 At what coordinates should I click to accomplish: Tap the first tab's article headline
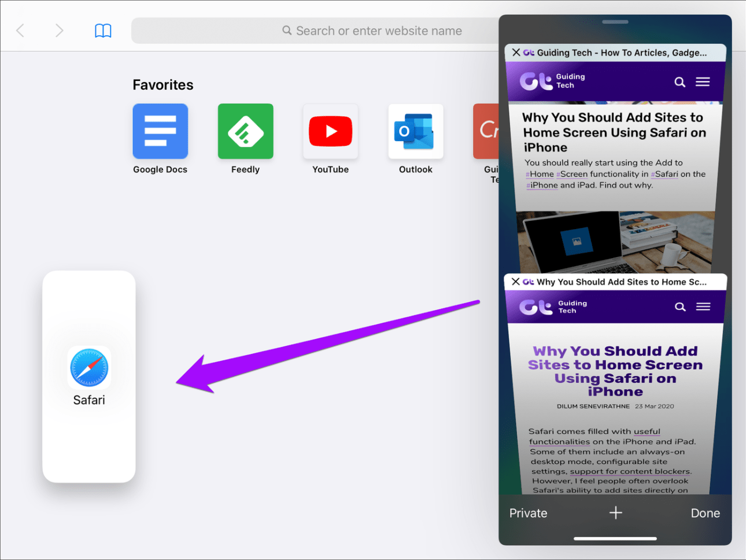(614, 132)
